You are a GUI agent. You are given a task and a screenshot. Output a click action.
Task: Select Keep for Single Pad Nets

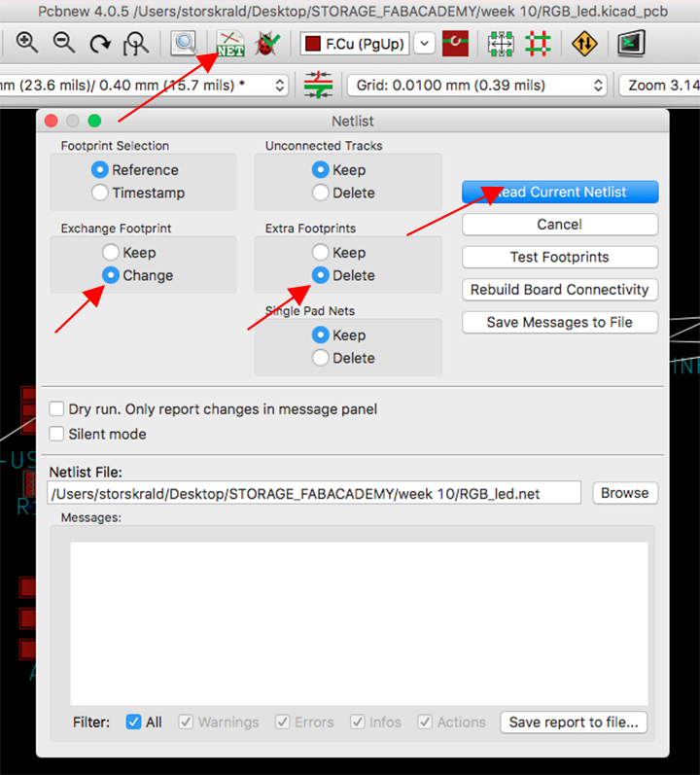coord(320,335)
